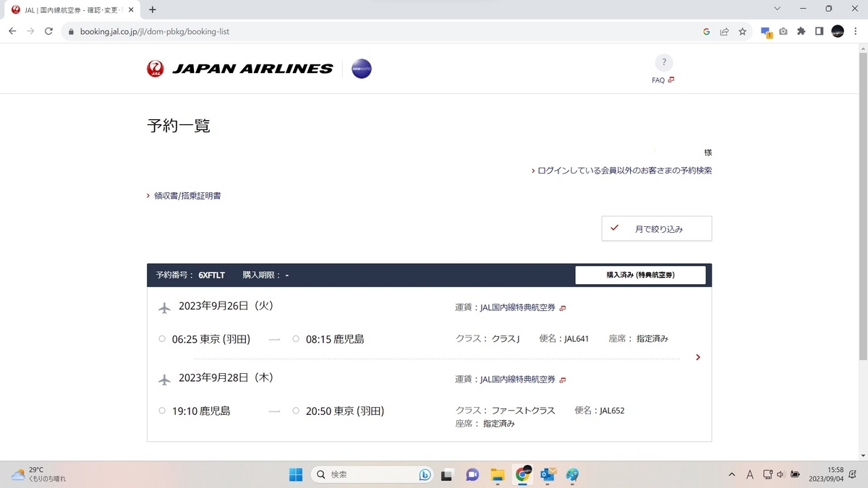Share this page via share icon
868x488 pixels.
724,32
